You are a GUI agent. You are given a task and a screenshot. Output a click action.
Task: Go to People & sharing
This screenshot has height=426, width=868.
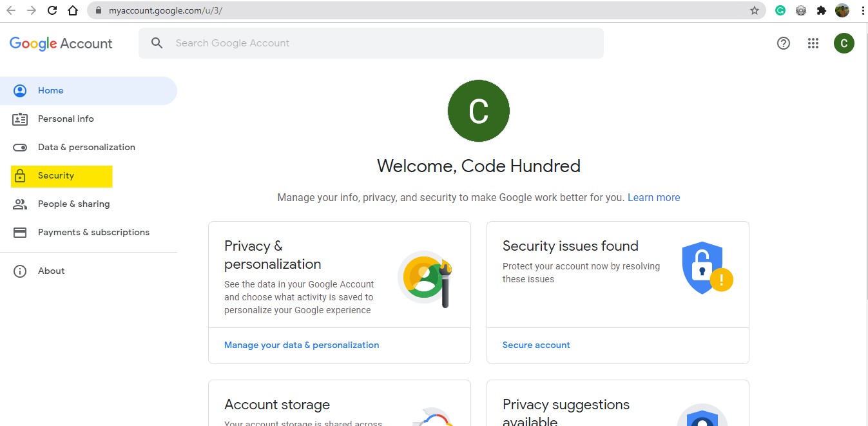pos(73,204)
